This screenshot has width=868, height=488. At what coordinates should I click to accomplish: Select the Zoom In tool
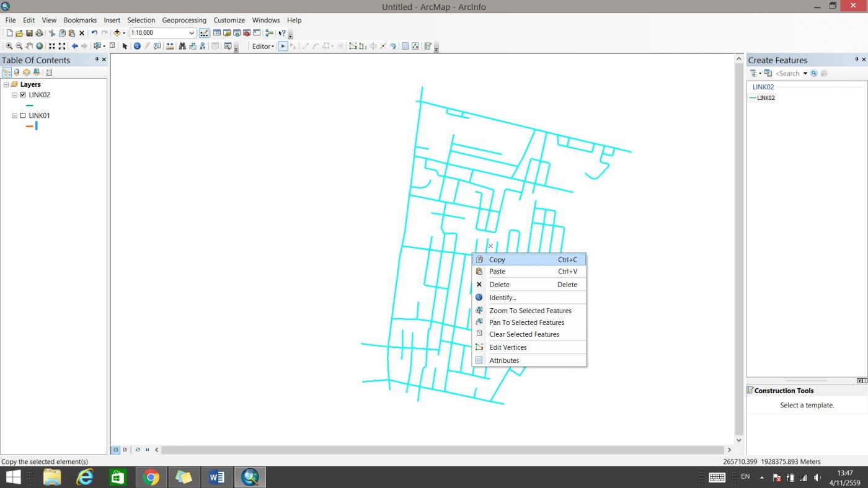(9, 47)
